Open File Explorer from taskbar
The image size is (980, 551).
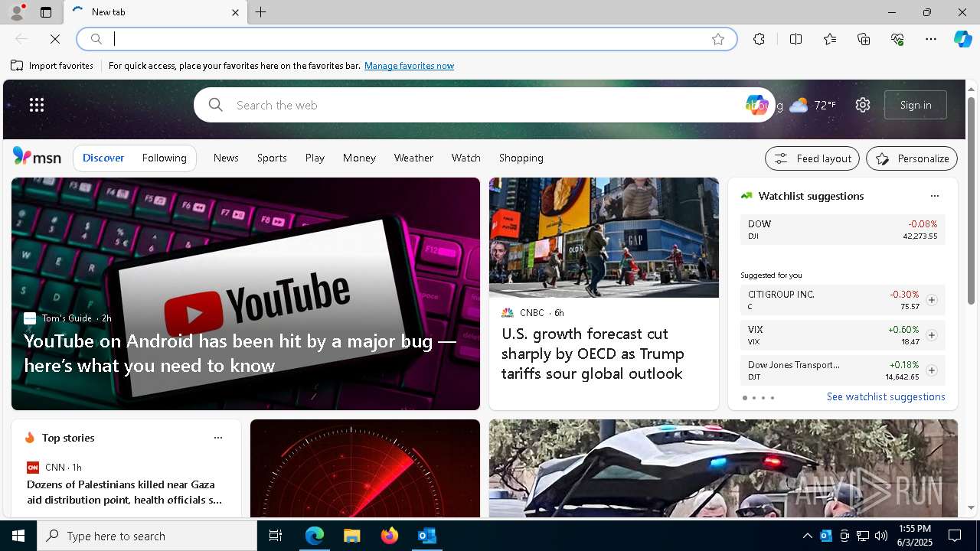351,536
